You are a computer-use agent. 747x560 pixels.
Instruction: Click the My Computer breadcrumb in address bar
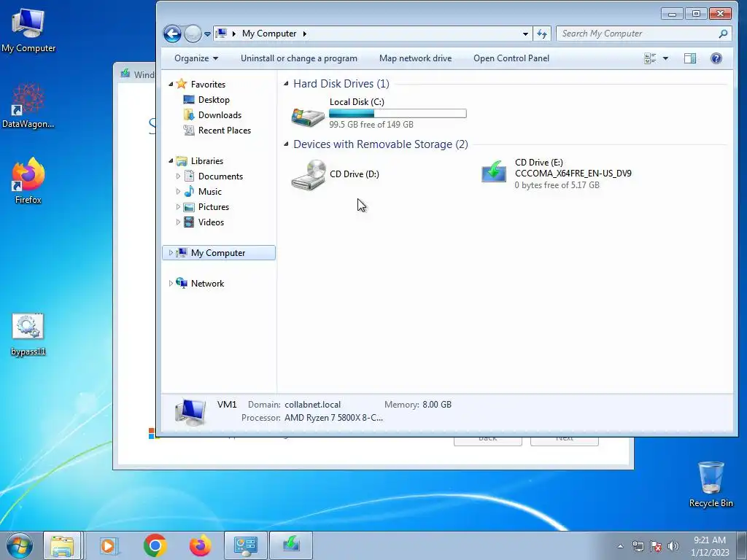tap(269, 34)
